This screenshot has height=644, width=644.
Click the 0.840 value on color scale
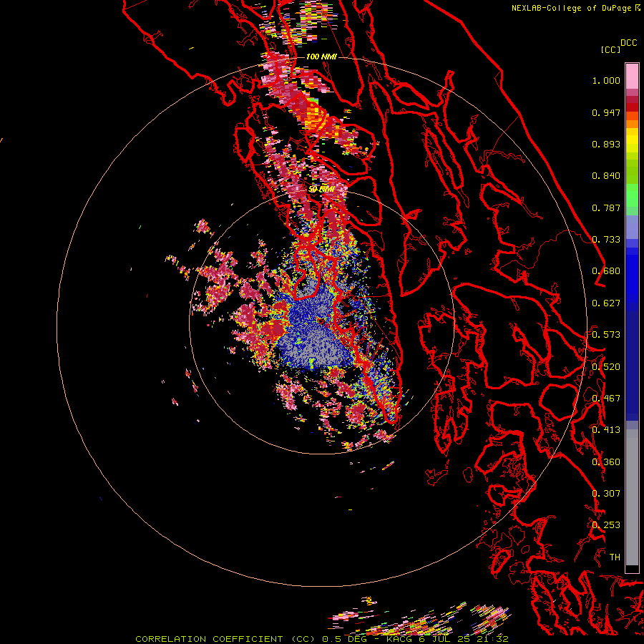point(606,176)
